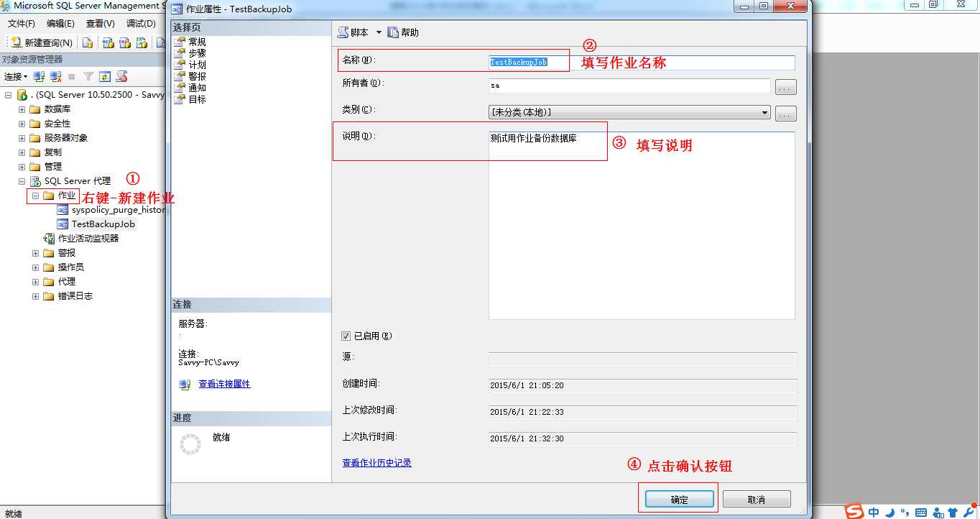Click the Sogou input method S icon
This screenshot has width=980, height=519.
(854, 511)
